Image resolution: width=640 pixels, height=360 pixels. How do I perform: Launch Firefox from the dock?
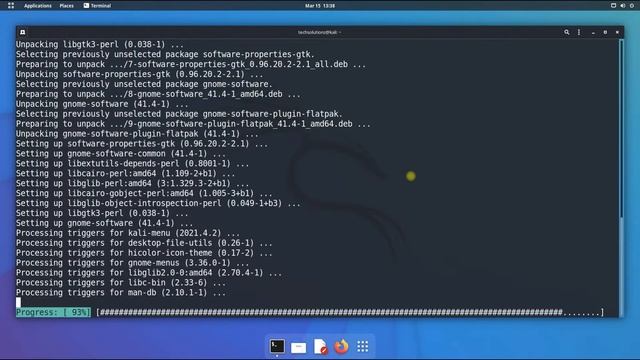click(341, 346)
